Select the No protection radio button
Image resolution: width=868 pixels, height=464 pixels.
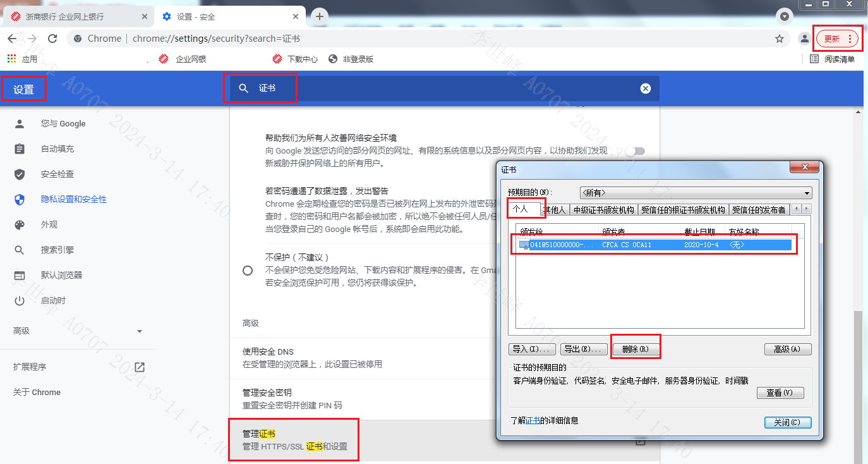(x=248, y=271)
